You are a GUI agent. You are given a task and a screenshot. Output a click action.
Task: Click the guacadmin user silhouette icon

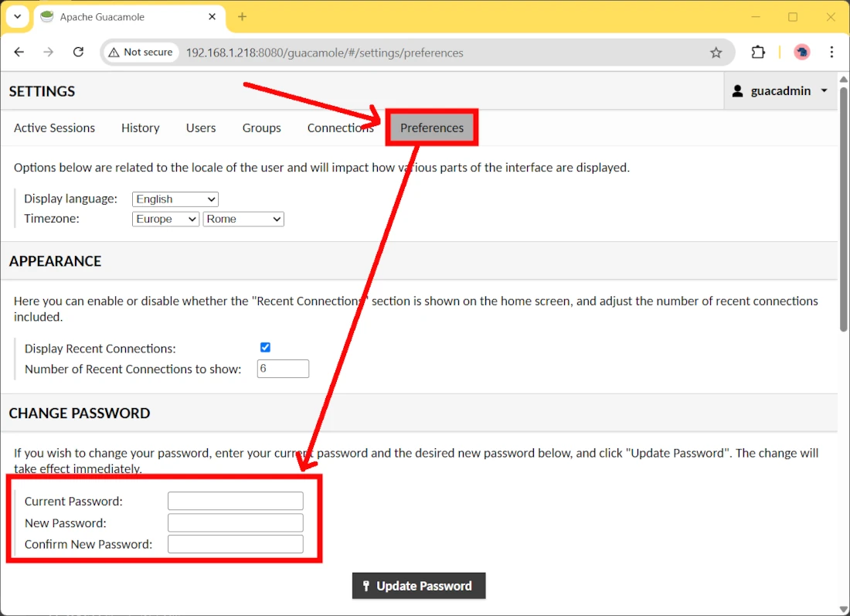[737, 91]
